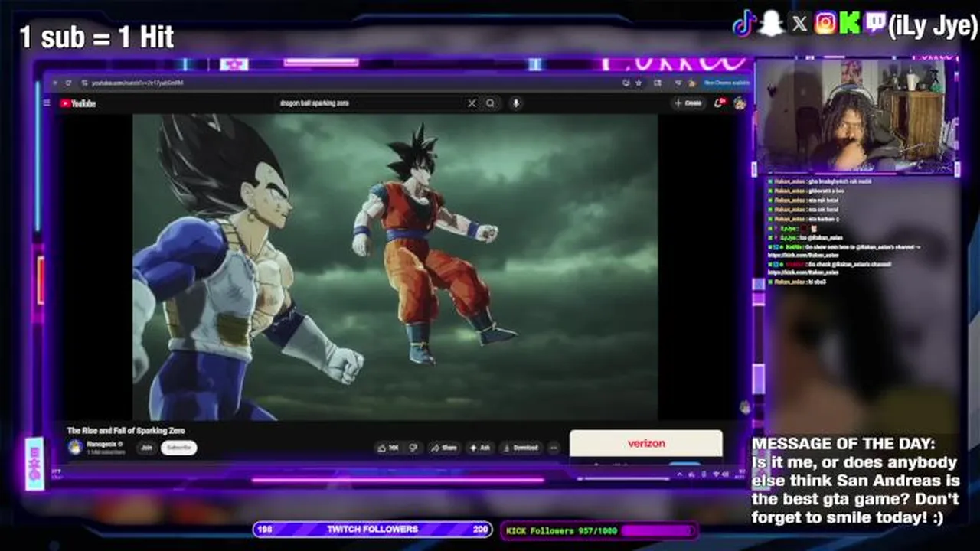This screenshot has height=551, width=980.
Task: Subscribe to the Nanogenix channel
Action: [179, 448]
